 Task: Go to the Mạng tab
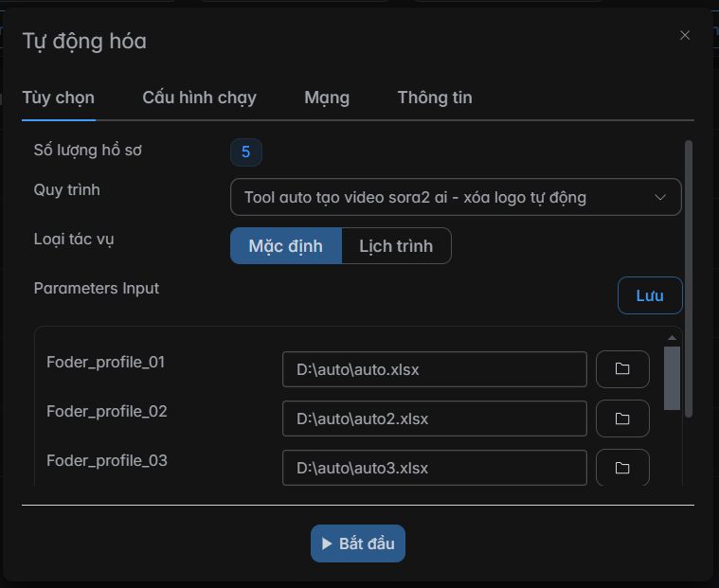(x=327, y=98)
